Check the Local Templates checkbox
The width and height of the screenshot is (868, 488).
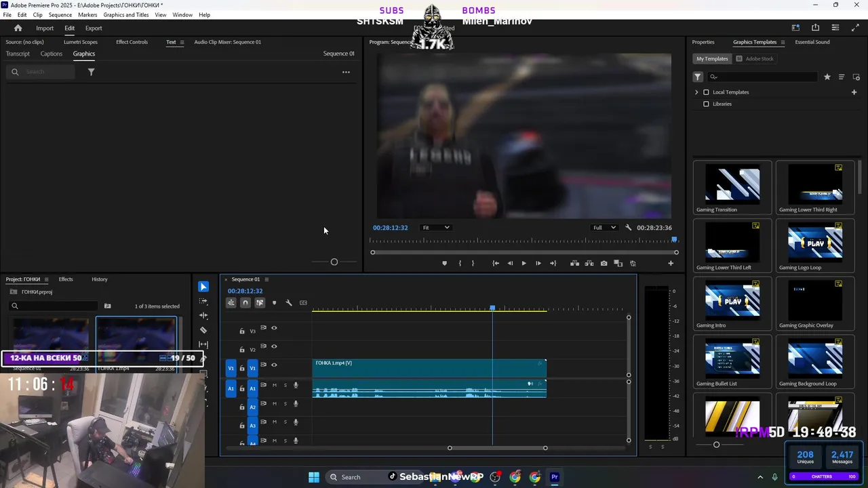(706, 92)
